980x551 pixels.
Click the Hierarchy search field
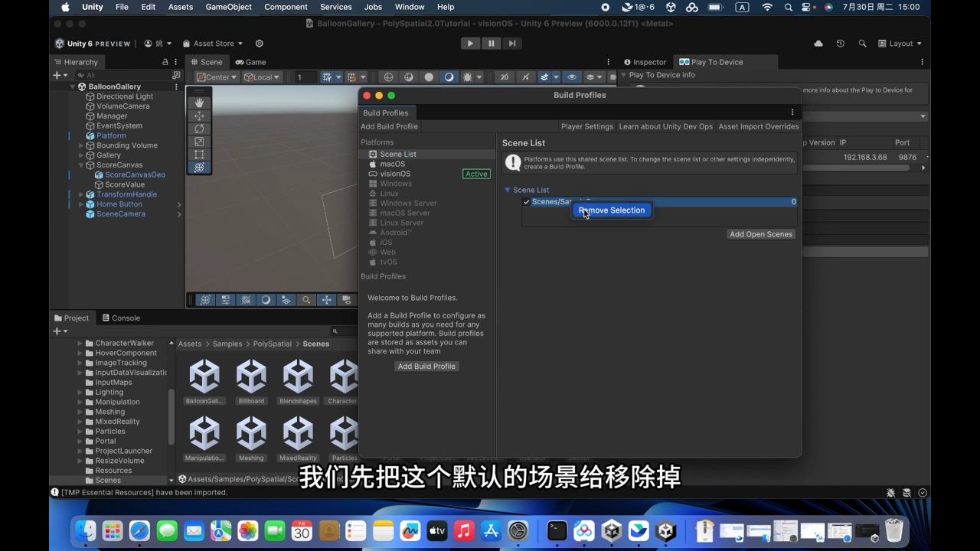pos(125,75)
